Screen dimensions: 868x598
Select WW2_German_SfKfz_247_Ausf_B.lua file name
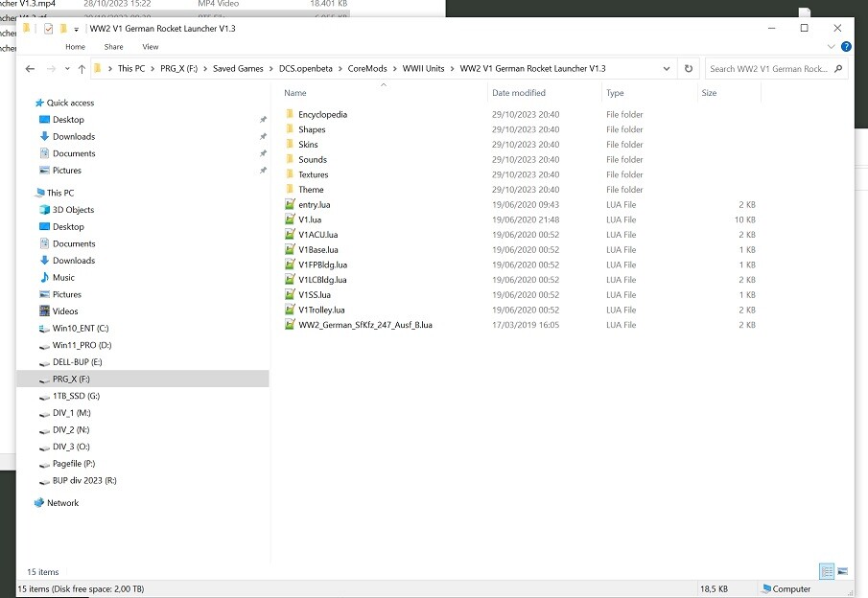click(x=365, y=325)
